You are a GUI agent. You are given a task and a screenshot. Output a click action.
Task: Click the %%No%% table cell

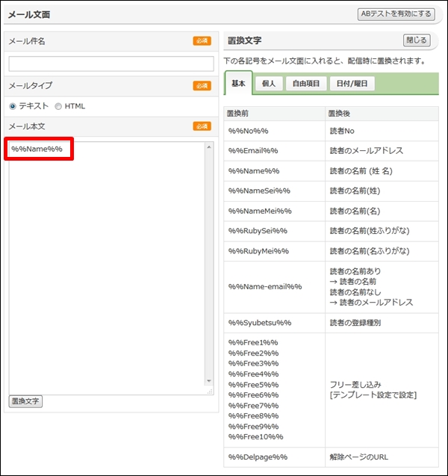point(275,131)
